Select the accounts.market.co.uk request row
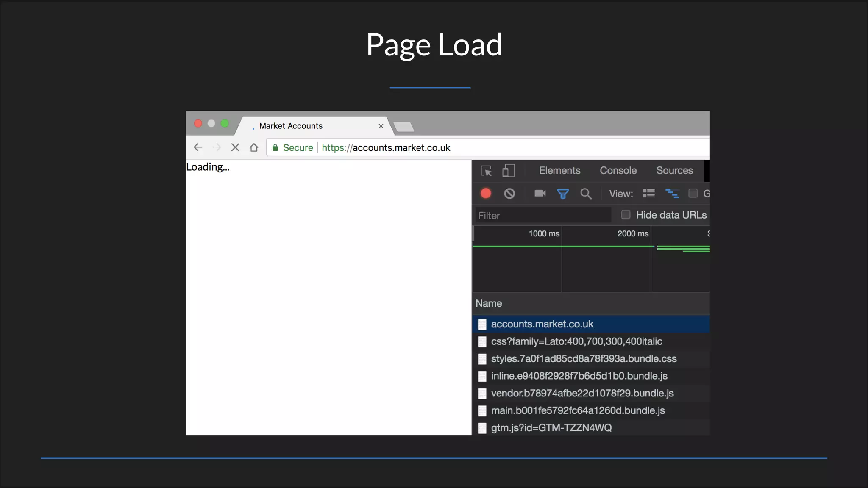Image resolution: width=868 pixels, height=488 pixels. 542,324
